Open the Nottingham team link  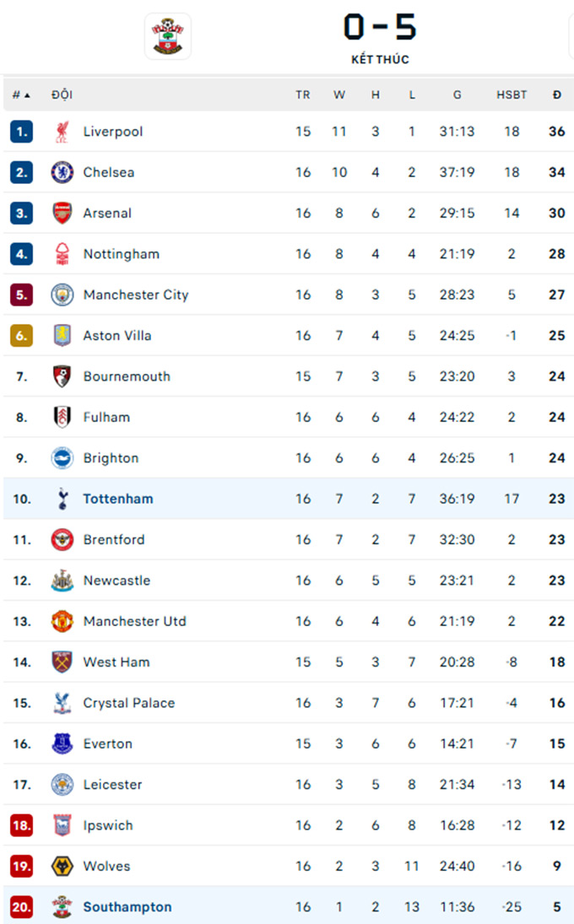pyautogui.click(x=122, y=254)
